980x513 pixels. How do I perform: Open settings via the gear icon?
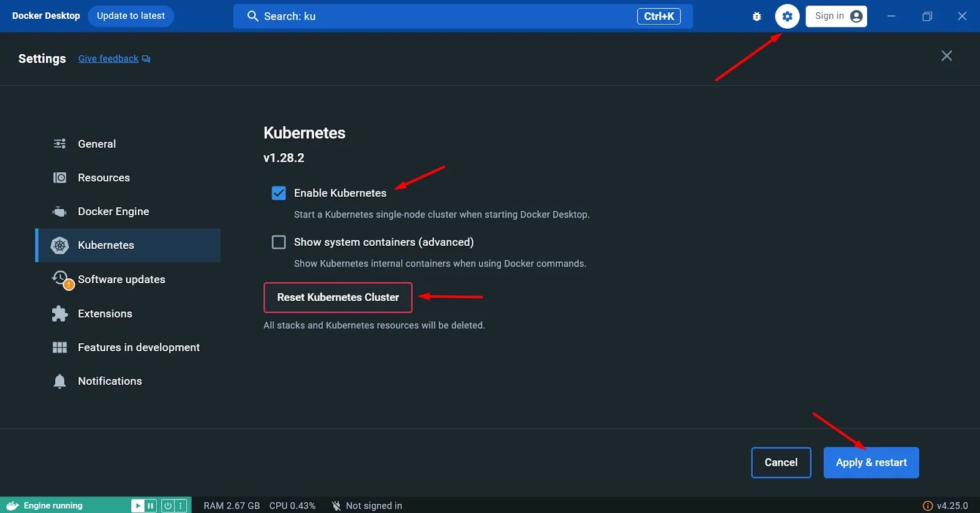point(787,17)
